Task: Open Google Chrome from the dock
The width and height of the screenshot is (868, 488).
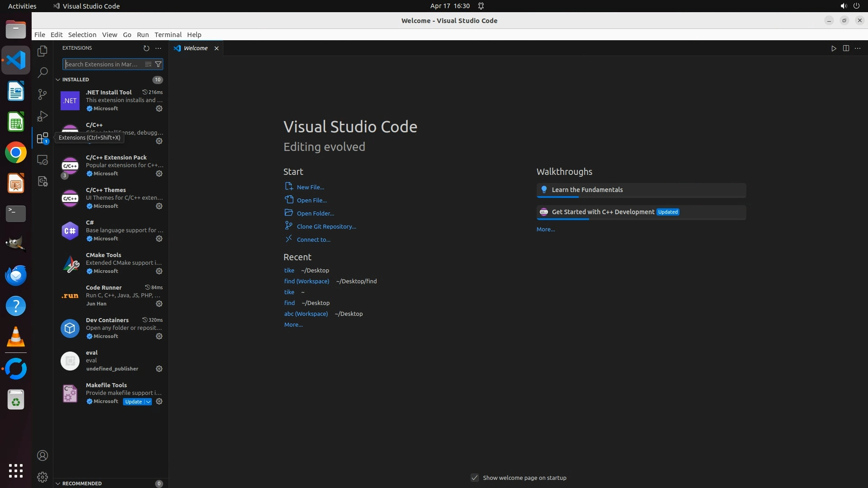Action: (x=16, y=153)
